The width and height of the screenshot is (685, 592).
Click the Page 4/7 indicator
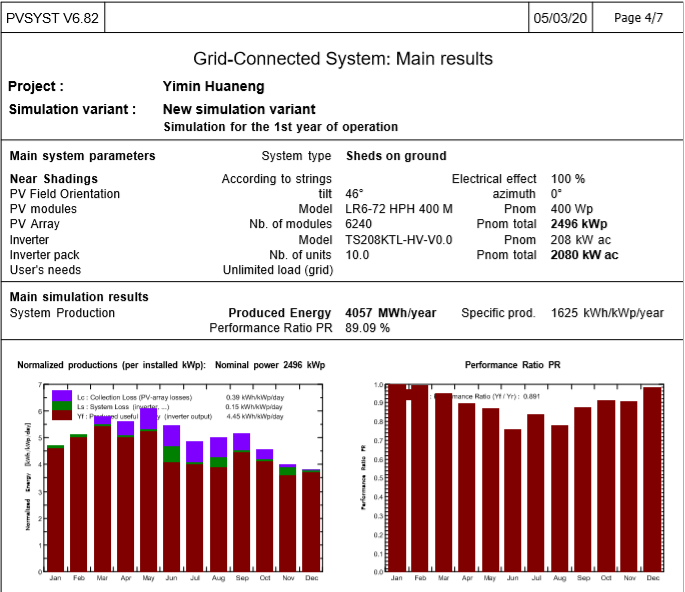638,18
